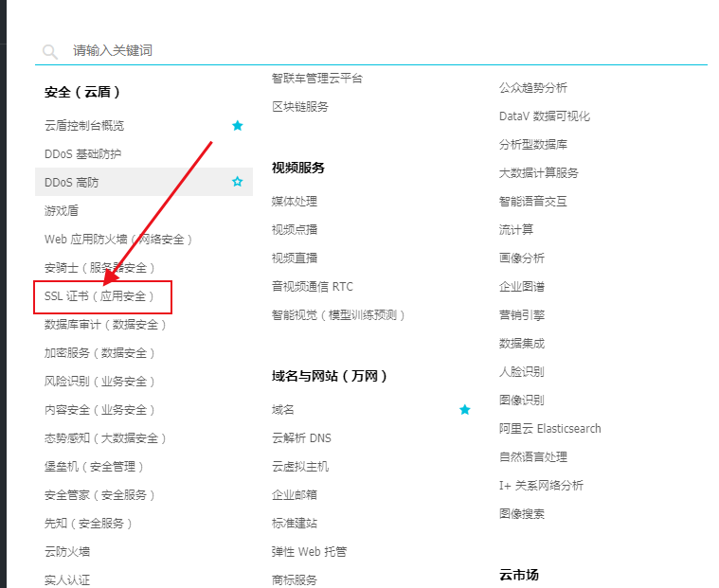Open 域名 service
The width and height of the screenshot is (719, 588).
click(x=283, y=410)
